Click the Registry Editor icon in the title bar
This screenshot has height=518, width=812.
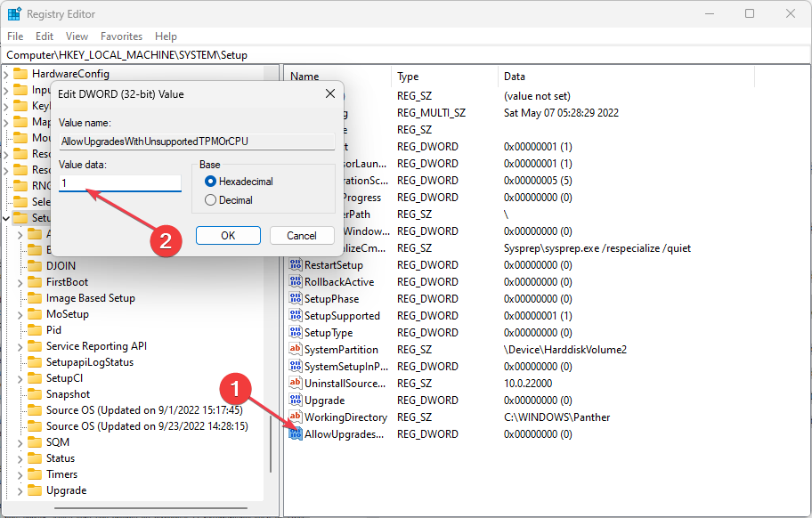coord(12,13)
